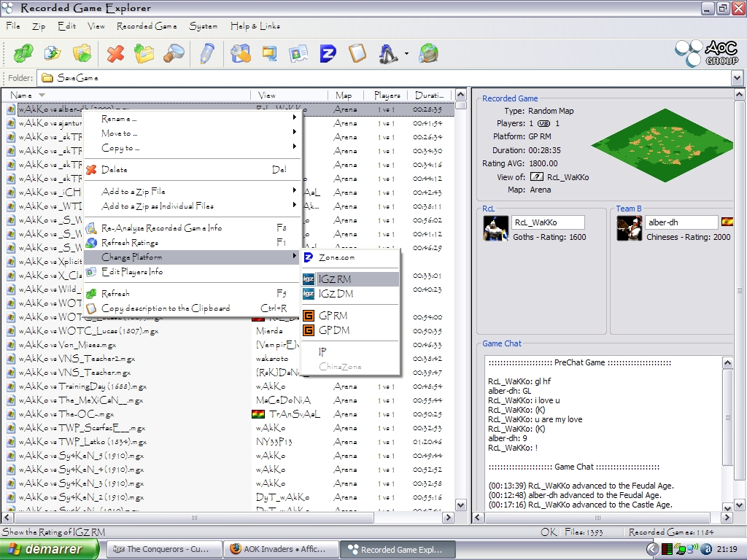Open the Folder path dropdown arrow
This screenshot has width=747, height=560.
737,77
